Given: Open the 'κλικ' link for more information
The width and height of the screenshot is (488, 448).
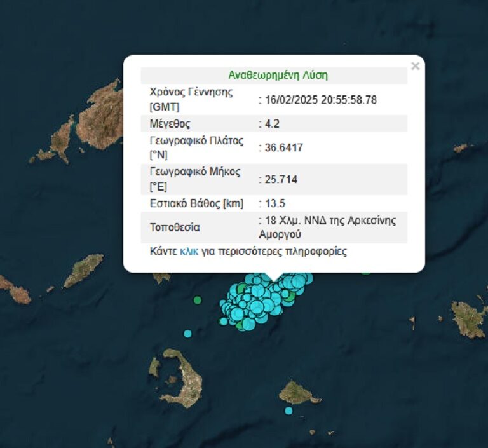Looking at the screenshot, I should [189, 252].
